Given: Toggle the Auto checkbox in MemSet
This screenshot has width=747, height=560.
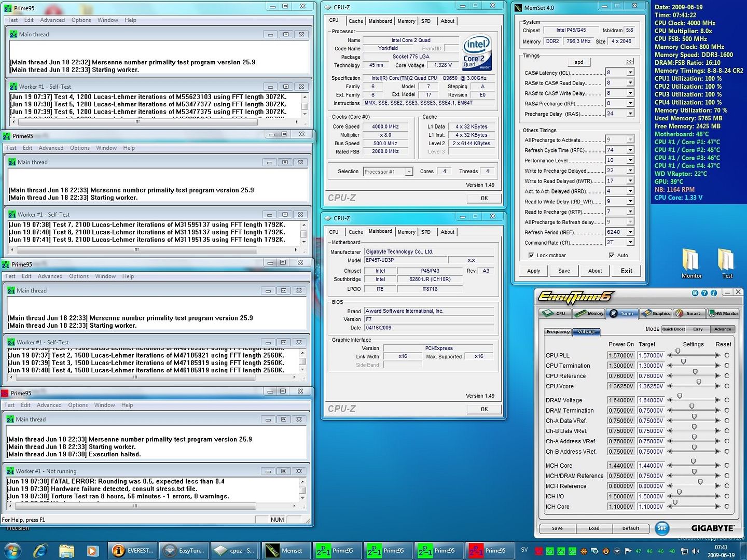Looking at the screenshot, I should click(612, 255).
